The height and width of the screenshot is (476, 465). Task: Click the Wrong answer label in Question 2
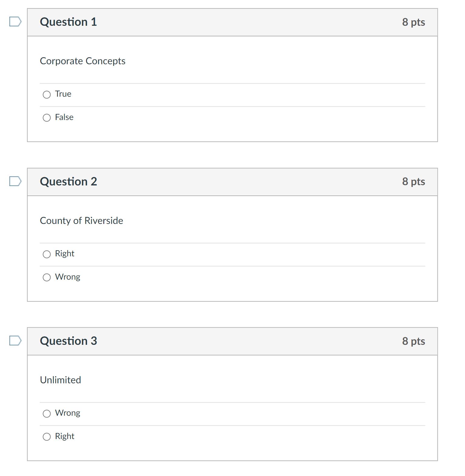click(67, 277)
